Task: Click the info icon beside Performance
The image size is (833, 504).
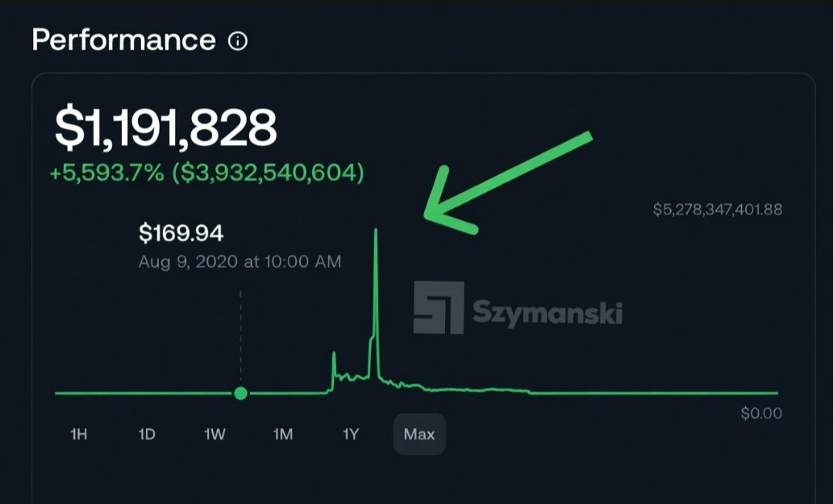Action: click(238, 42)
